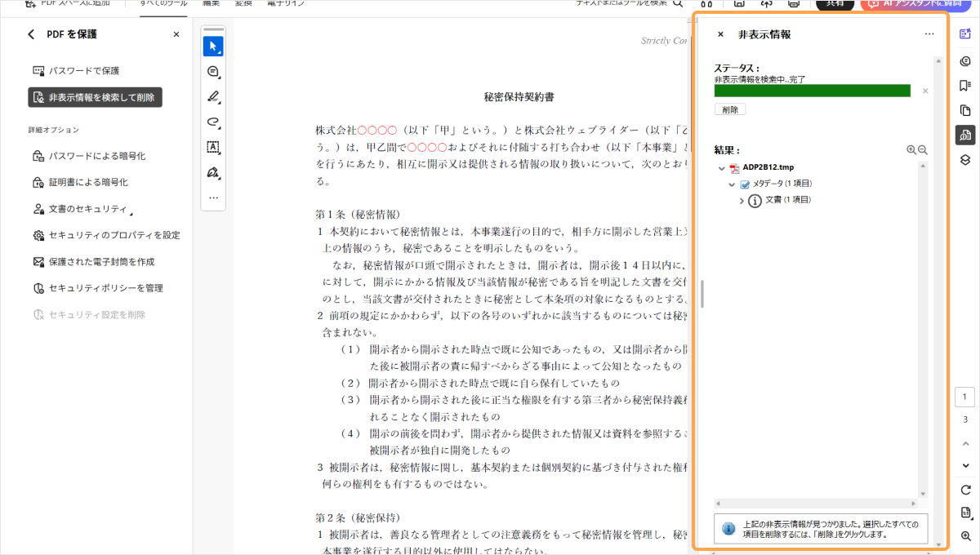Rotate the page view clockwise
The height and width of the screenshot is (555, 980).
pos(965,490)
